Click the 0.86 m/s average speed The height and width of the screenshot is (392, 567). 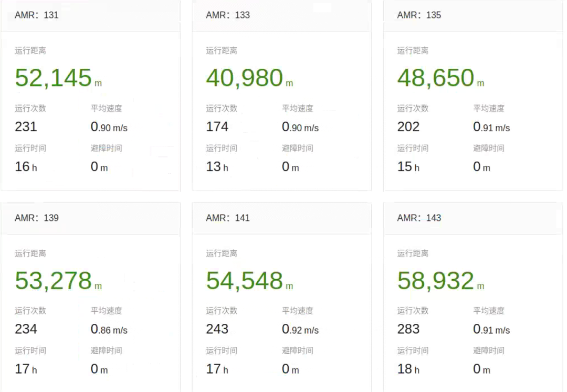click(109, 330)
